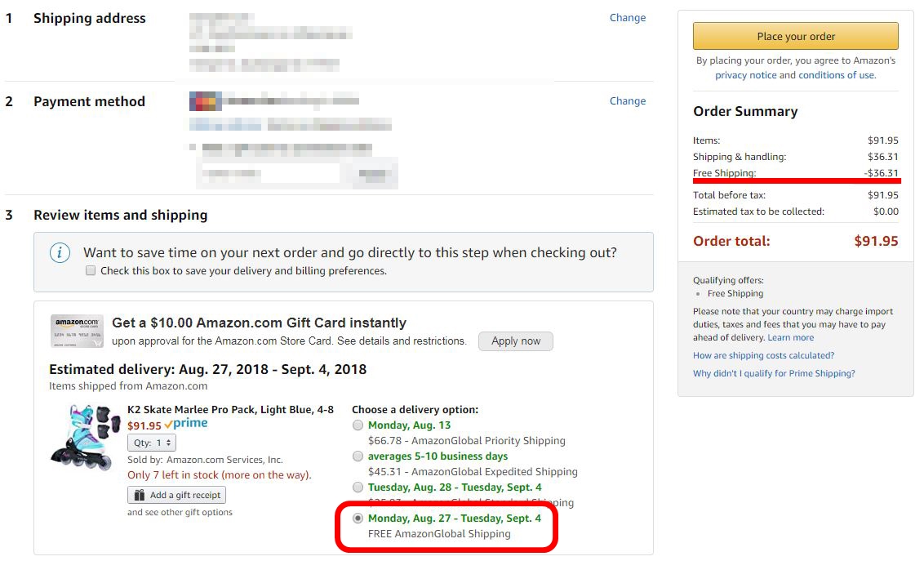Open the privacy notice link
This screenshot has width=924, height=561.
[745, 75]
